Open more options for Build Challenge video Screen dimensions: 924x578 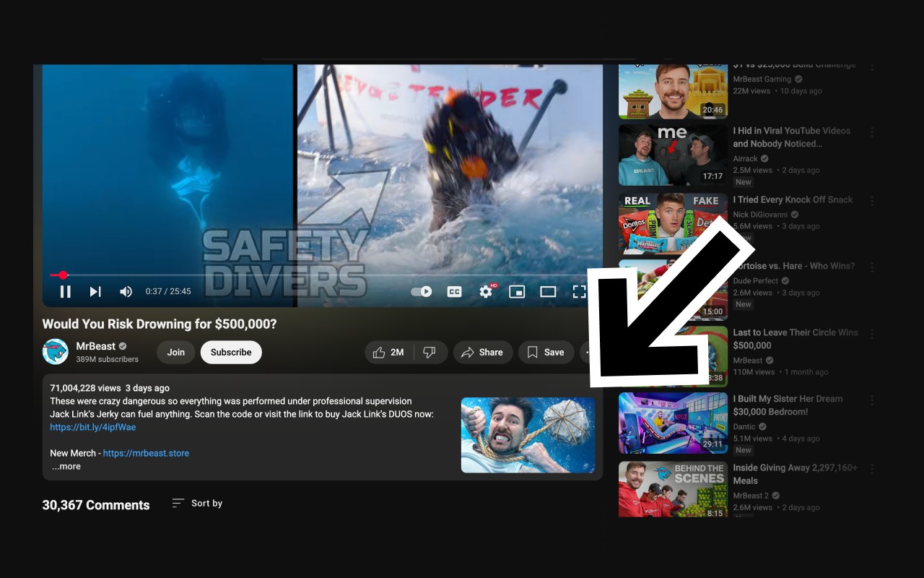tap(872, 67)
